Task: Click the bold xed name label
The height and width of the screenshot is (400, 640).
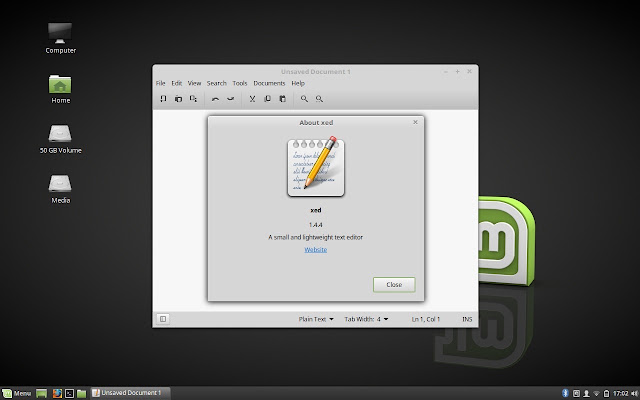Action: [x=316, y=210]
